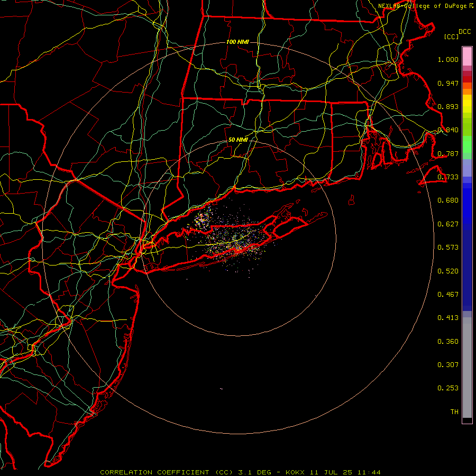The image size is (476, 476).
Task: Click the [CC] units label above the color bar
Action: (x=451, y=36)
